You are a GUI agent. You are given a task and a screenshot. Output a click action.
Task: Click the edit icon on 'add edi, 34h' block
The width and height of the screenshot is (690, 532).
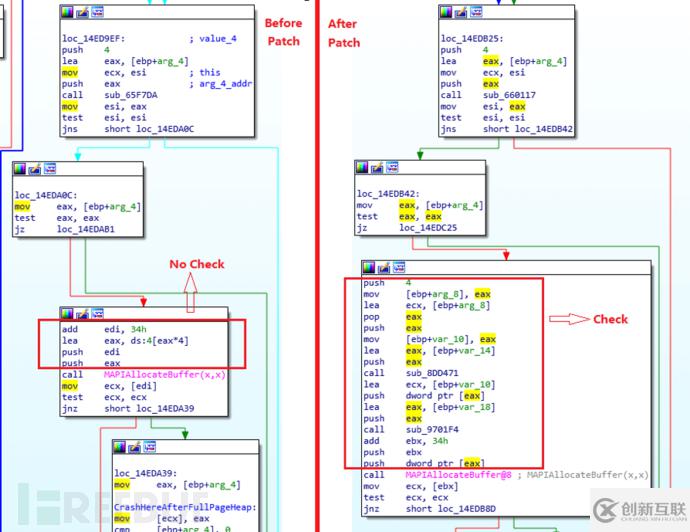point(82,313)
